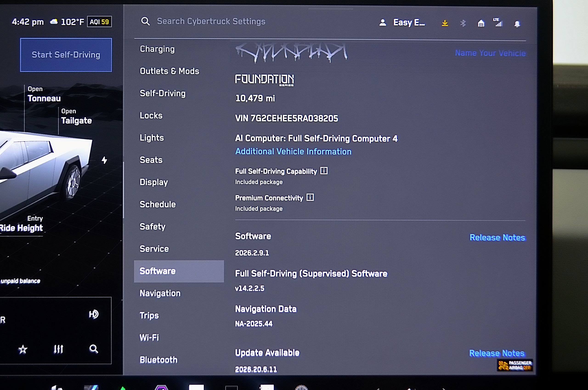Focus the Search Cybertruck Settings field
Image resolution: width=588 pixels, height=390 pixels.
(x=211, y=21)
